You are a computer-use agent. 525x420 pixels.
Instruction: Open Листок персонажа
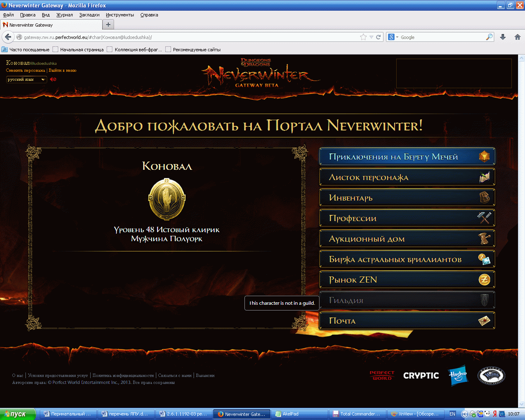(x=407, y=177)
